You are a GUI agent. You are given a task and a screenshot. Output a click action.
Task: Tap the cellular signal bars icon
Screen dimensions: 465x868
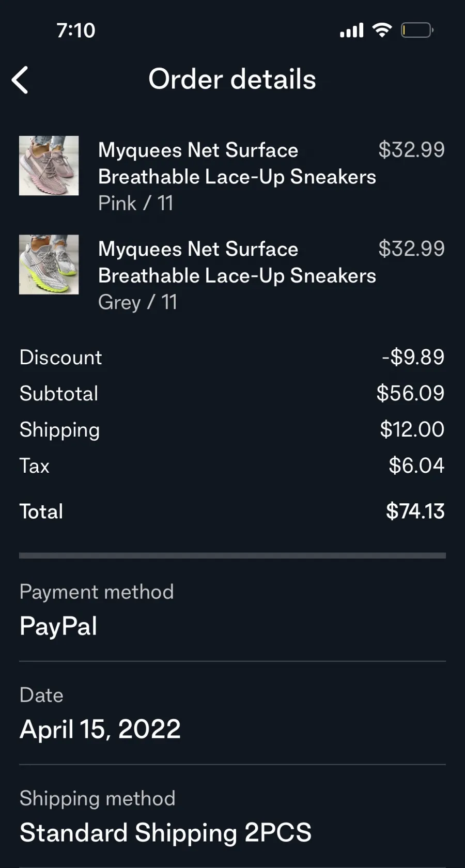pos(352,30)
